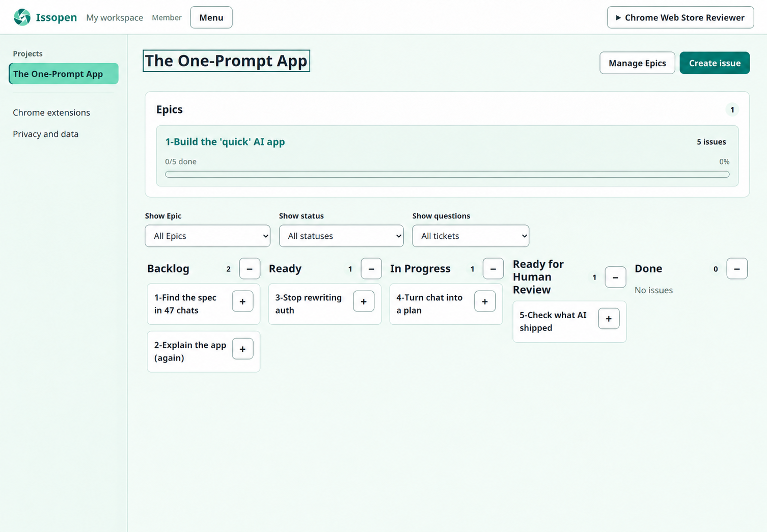Collapse the Done column
767x532 pixels.
click(737, 268)
